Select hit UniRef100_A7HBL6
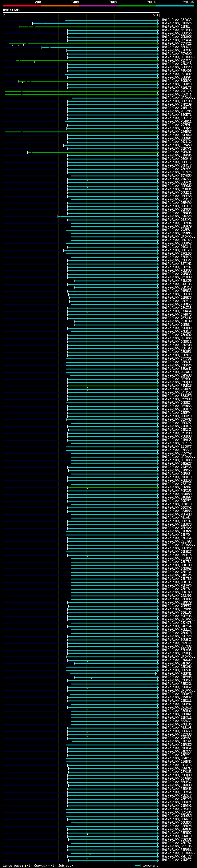Screen dimensions: 197x868 [x=176, y=426]
